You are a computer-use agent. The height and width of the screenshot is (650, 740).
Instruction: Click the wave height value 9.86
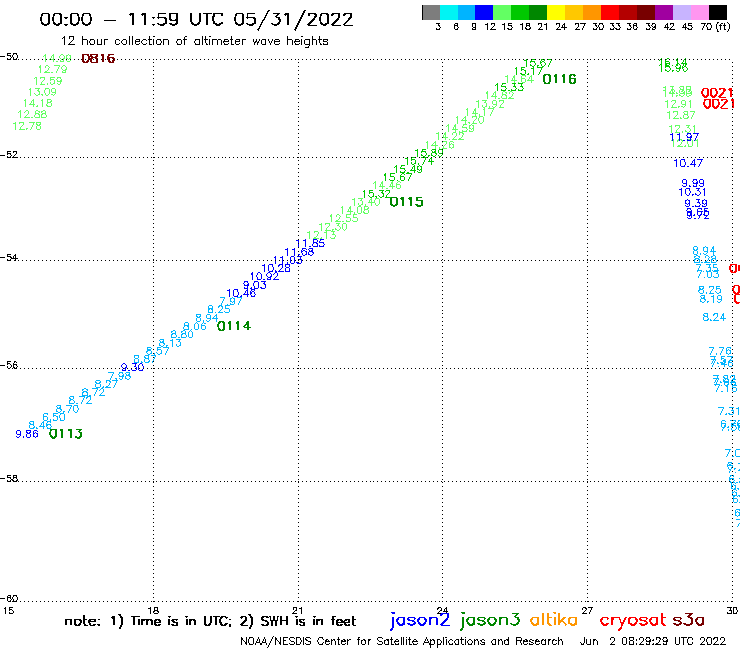point(27,434)
